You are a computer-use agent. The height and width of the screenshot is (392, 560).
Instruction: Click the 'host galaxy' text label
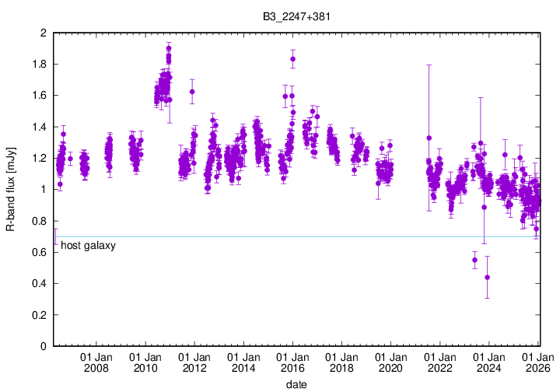point(88,246)
